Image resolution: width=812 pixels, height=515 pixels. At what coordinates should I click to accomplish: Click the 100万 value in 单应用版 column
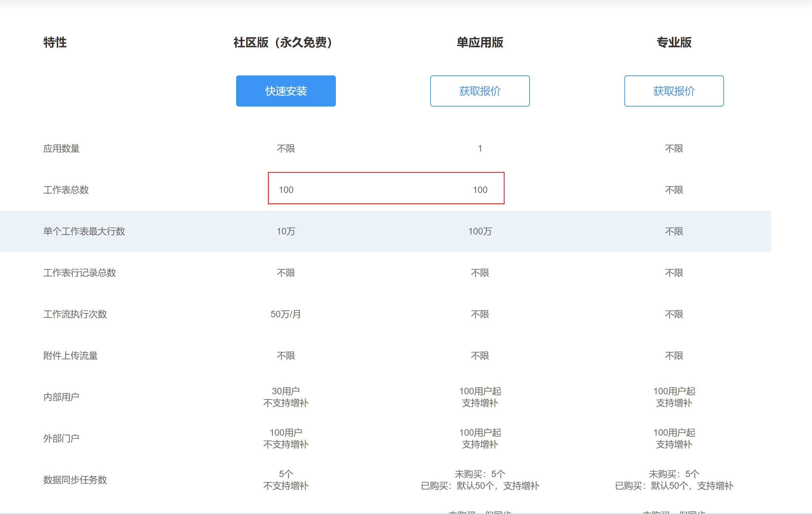[x=479, y=231]
